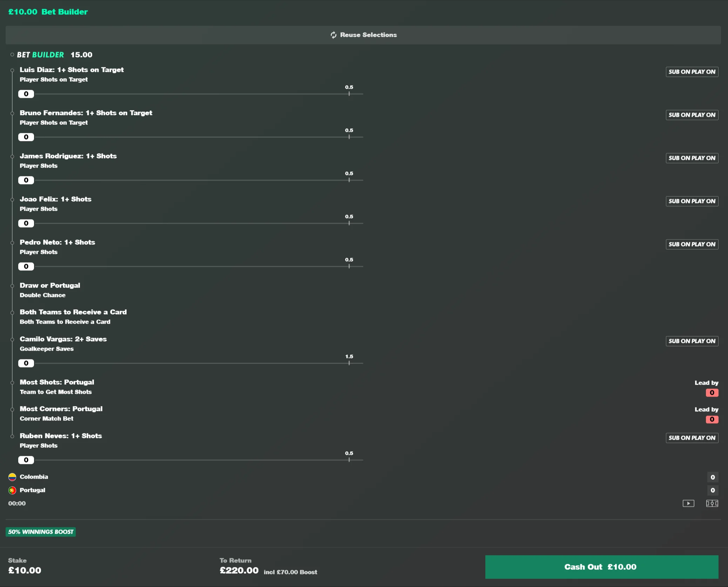Click the 50% Winnings Boost label
The width and height of the screenshot is (728, 587).
coord(41,532)
